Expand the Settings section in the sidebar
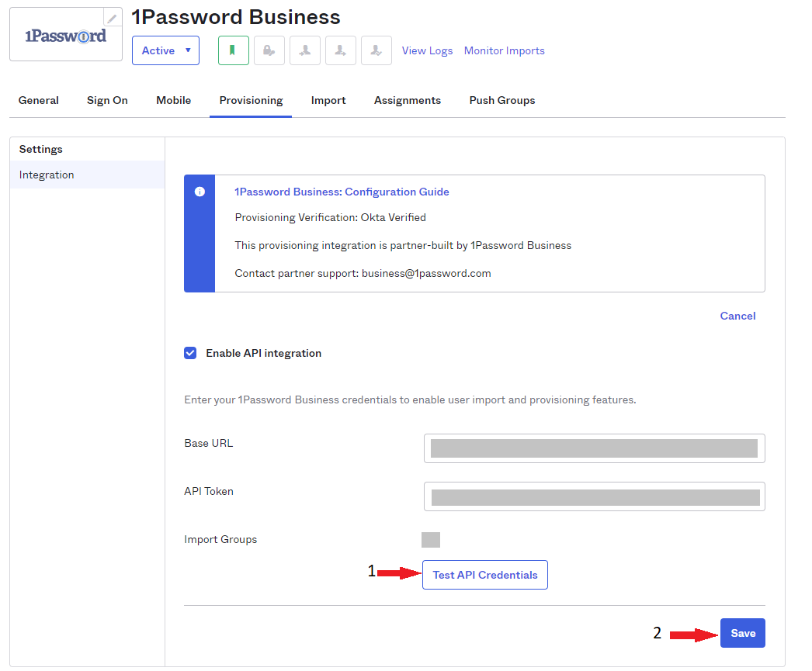Screen dimensions: 812x671 point(40,149)
